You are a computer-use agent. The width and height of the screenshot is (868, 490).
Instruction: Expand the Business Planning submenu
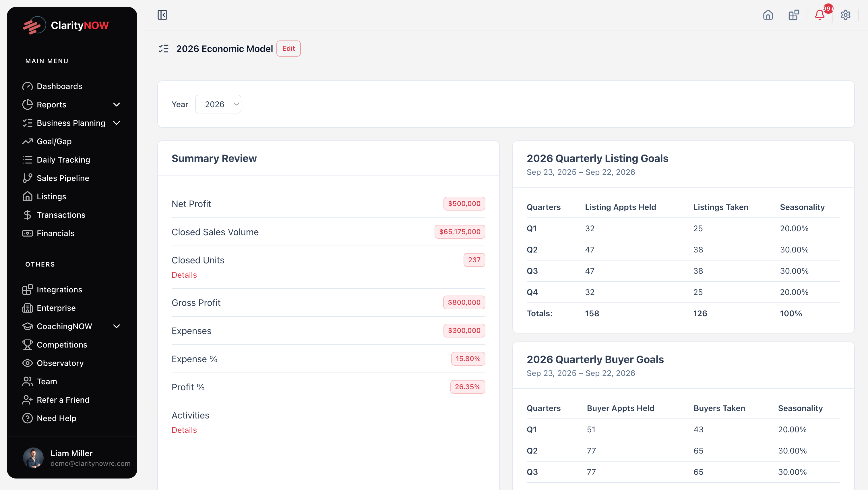click(x=117, y=123)
